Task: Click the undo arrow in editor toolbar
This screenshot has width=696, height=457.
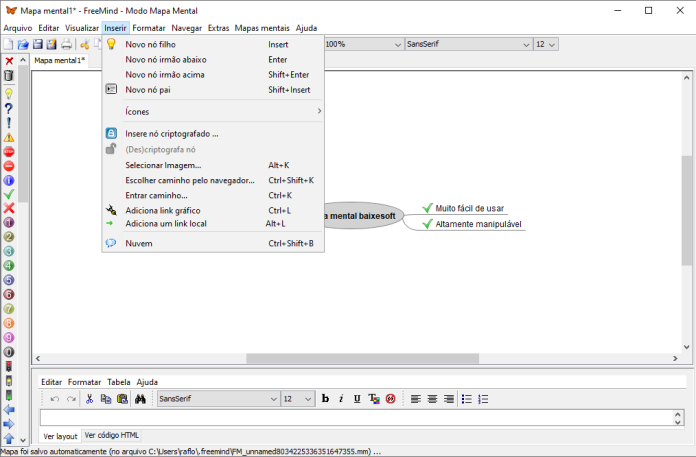Action: [x=55, y=399]
